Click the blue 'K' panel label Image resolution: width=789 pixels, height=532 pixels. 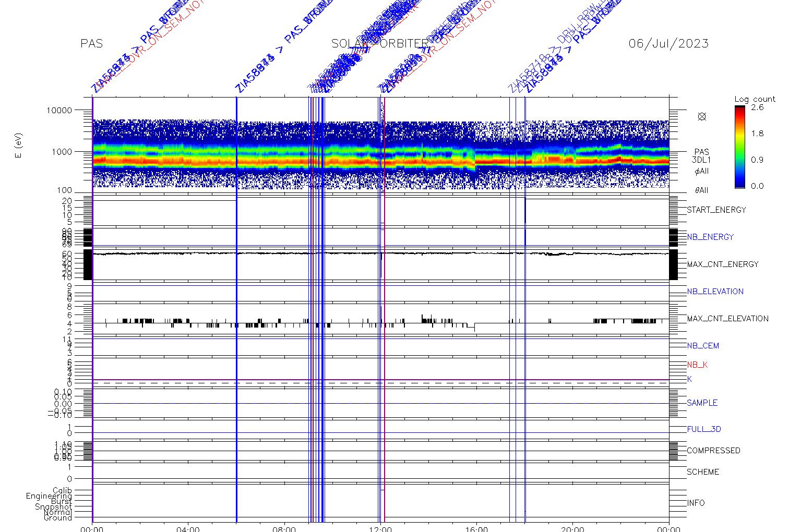689,379
